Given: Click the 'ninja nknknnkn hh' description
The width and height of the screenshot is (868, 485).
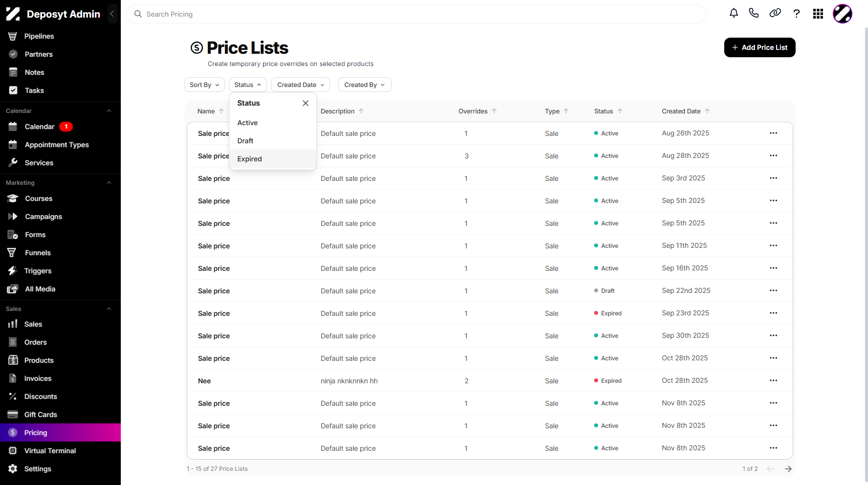Looking at the screenshot, I should [x=349, y=381].
